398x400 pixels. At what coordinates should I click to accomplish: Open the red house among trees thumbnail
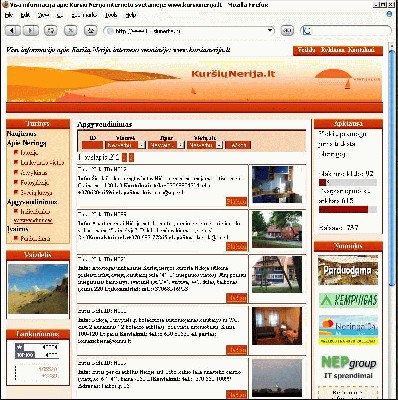(277, 230)
